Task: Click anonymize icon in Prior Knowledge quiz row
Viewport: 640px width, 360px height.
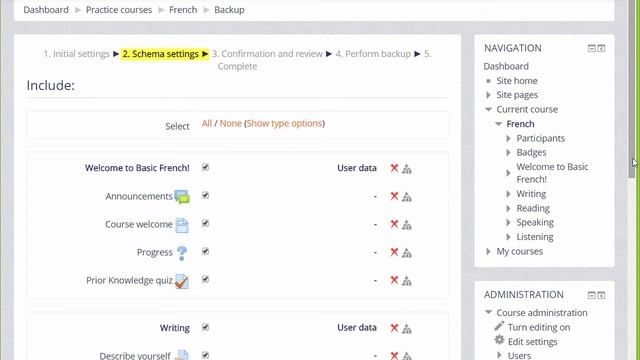Action: pyautogui.click(x=407, y=280)
